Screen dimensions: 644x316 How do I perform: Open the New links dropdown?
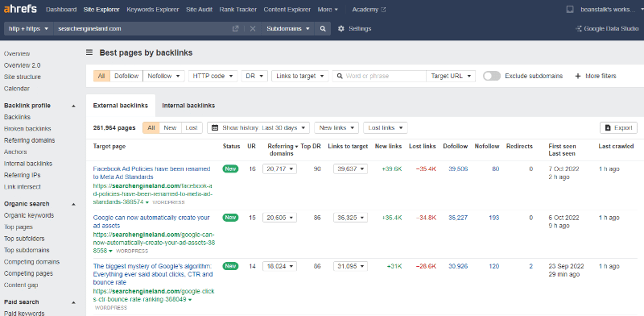[x=336, y=128]
